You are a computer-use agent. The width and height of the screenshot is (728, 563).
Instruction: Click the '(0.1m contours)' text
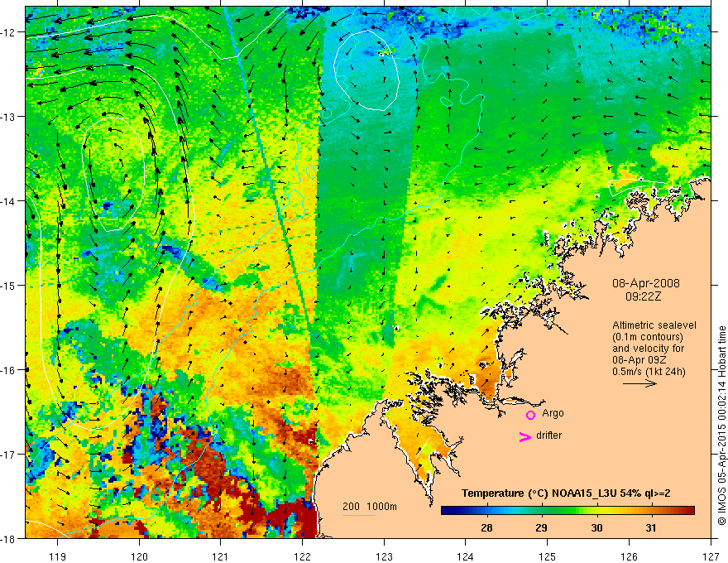648,337
